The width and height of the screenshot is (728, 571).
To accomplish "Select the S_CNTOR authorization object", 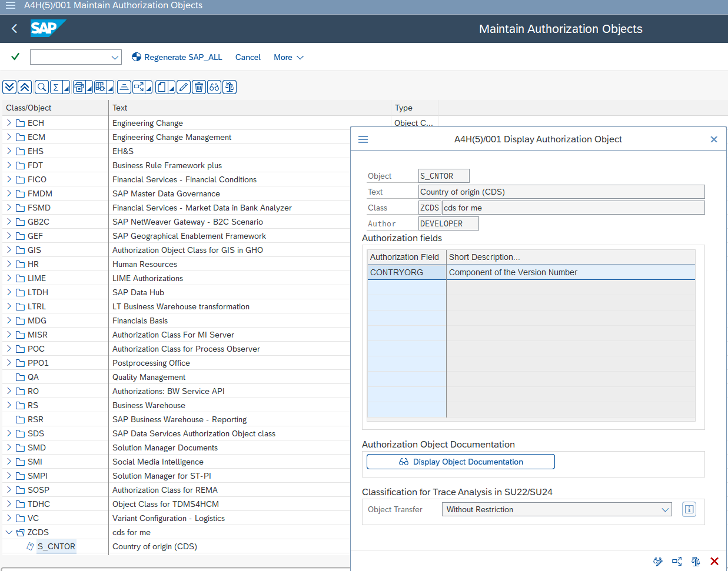I will pyautogui.click(x=56, y=546).
